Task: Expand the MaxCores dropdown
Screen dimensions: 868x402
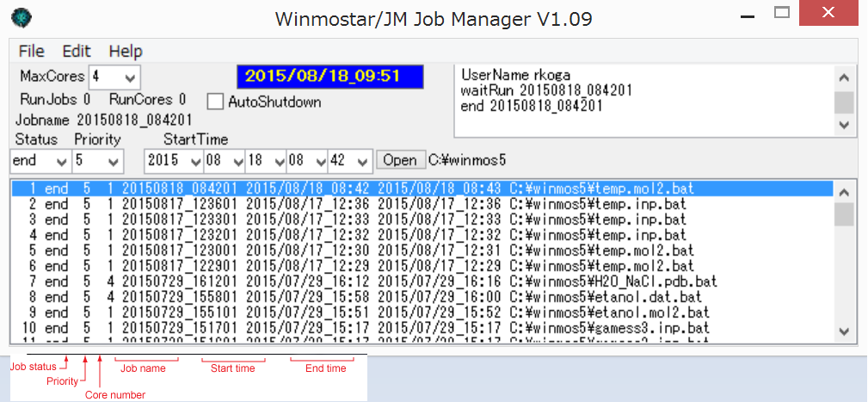Action: click(130, 77)
